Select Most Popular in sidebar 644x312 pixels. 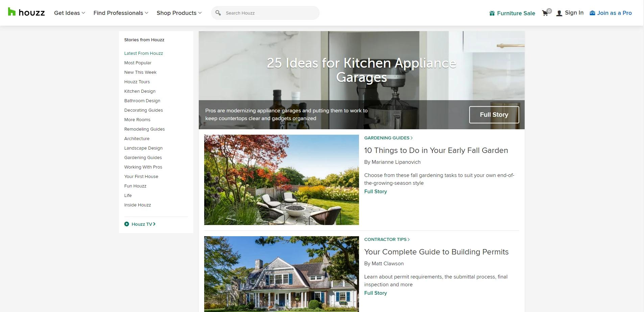coord(138,63)
